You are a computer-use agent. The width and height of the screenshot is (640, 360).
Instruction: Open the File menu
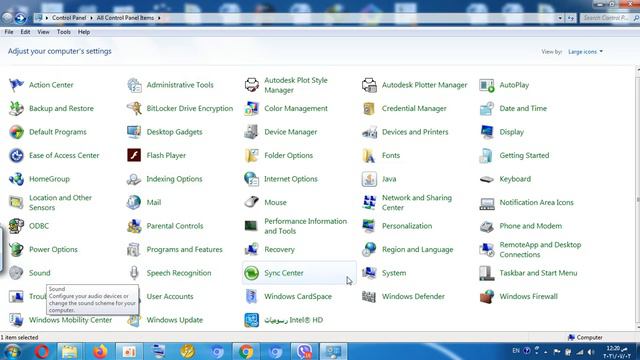pos(9,32)
